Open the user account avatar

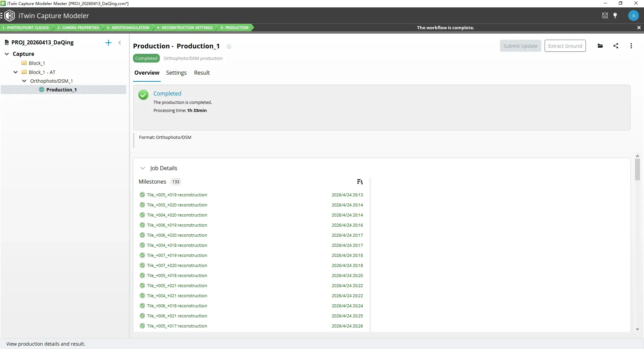(633, 15)
